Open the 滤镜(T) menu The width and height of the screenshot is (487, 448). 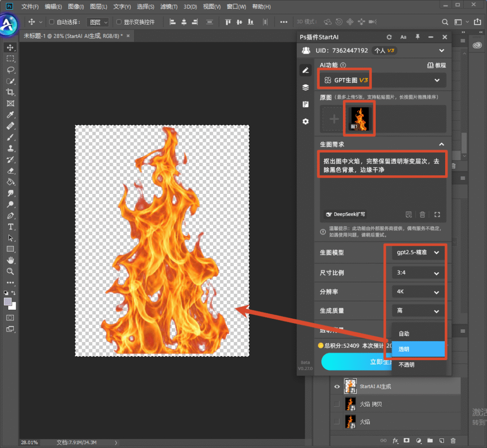pyautogui.click(x=169, y=7)
